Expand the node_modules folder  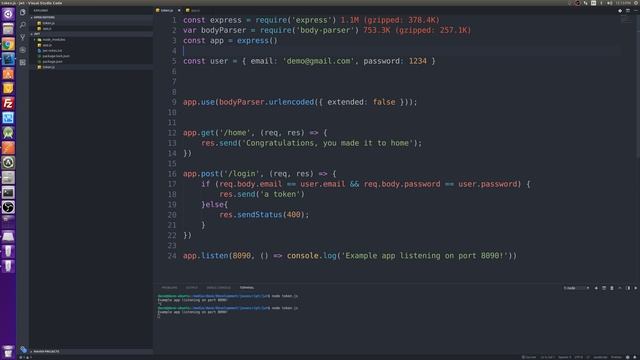pyautogui.click(x=54, y=40)
